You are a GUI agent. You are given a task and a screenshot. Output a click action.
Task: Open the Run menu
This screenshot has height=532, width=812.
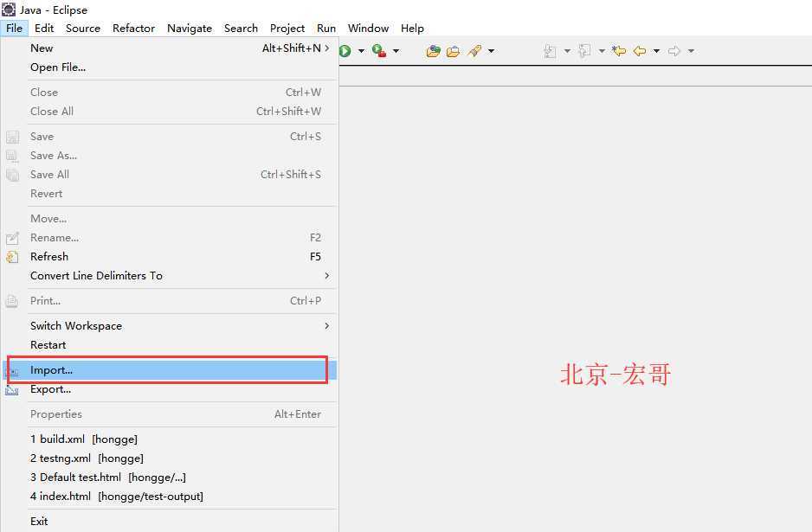326,28
